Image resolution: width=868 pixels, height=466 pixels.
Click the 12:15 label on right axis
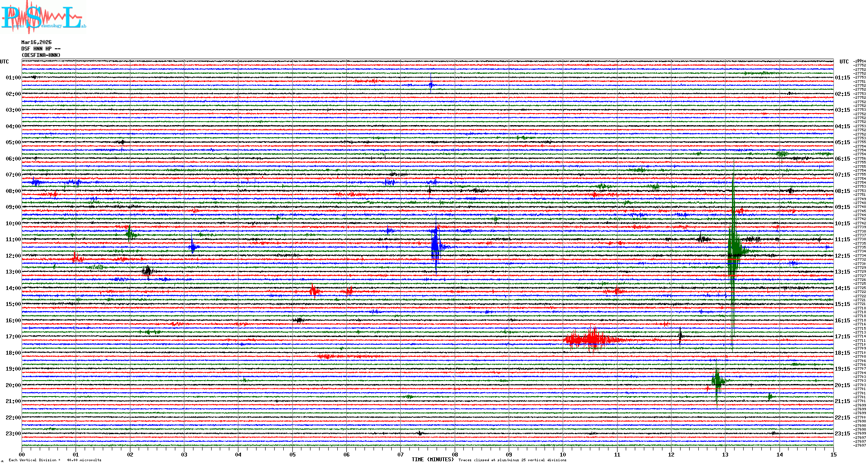tap(842, 256)
